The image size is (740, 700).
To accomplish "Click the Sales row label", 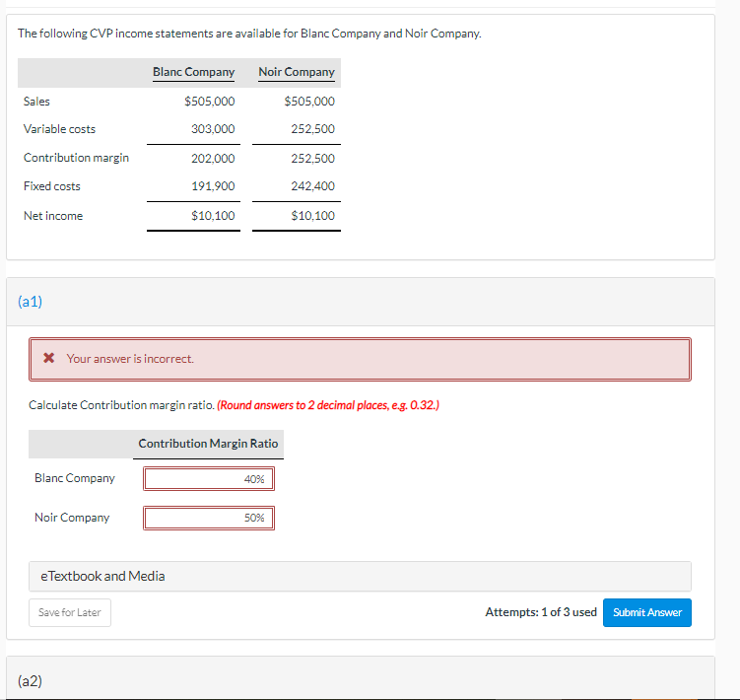I will click(x=36, y=102).
